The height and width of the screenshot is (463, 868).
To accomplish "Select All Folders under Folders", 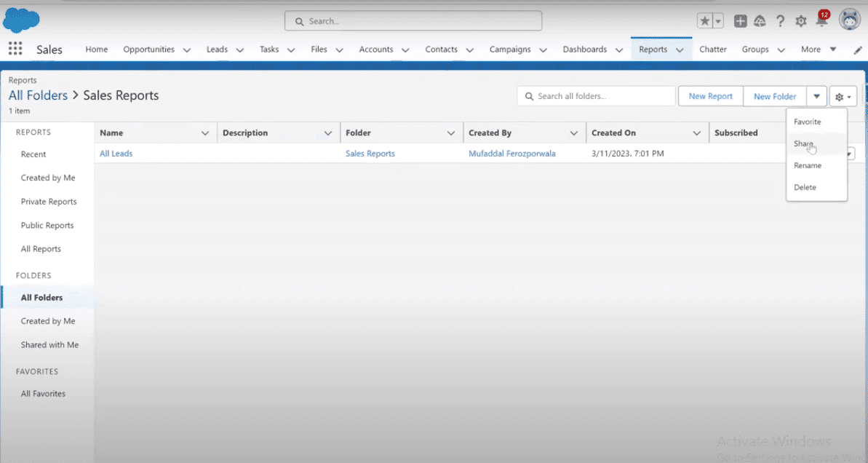I will click(41, 298).
